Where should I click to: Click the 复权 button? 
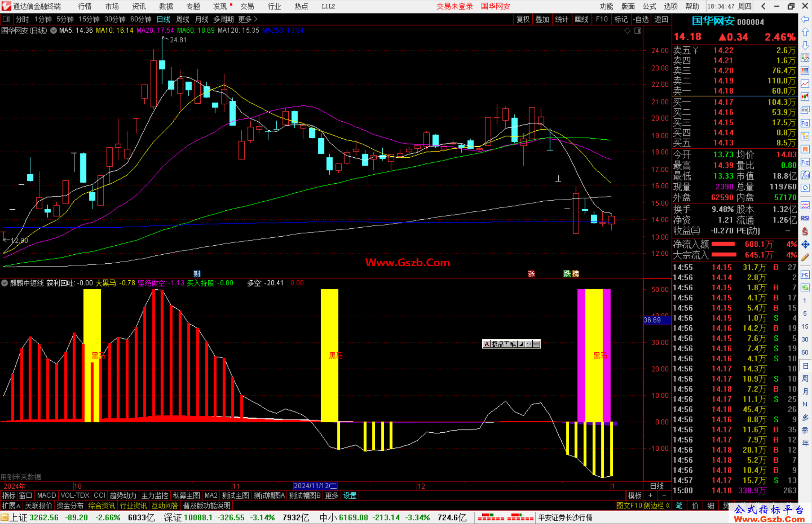pos(523,19)
